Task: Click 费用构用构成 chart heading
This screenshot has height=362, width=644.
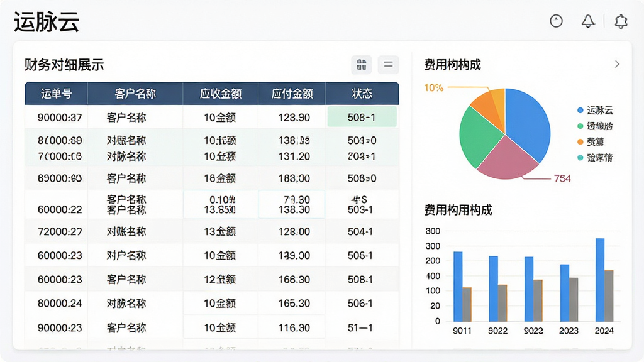Action: pos(458,210)
